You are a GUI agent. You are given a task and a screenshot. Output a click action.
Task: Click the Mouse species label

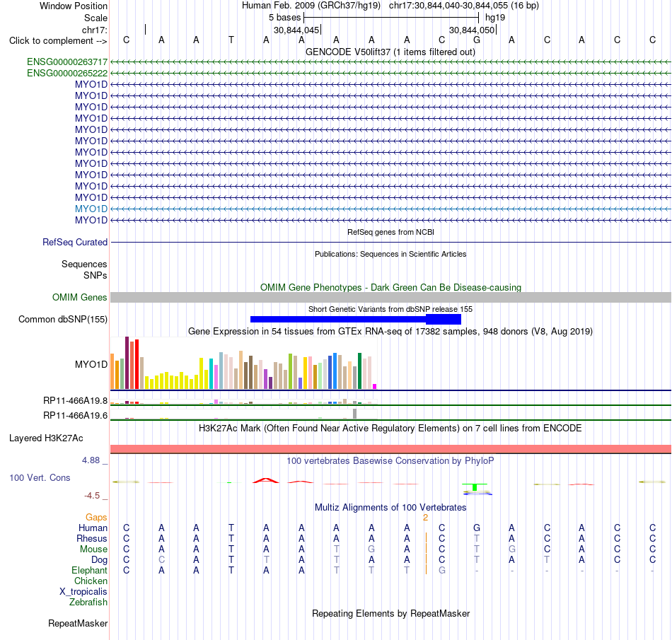click(x=94, y=549)
